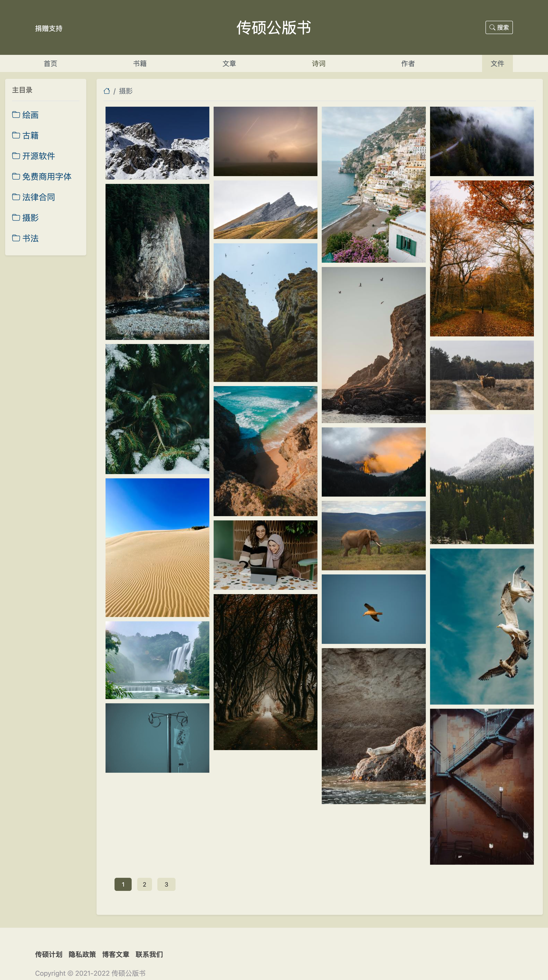Go to the 首页 nav tab
Viewport: 548px width, 980px height.
point(51,64)
